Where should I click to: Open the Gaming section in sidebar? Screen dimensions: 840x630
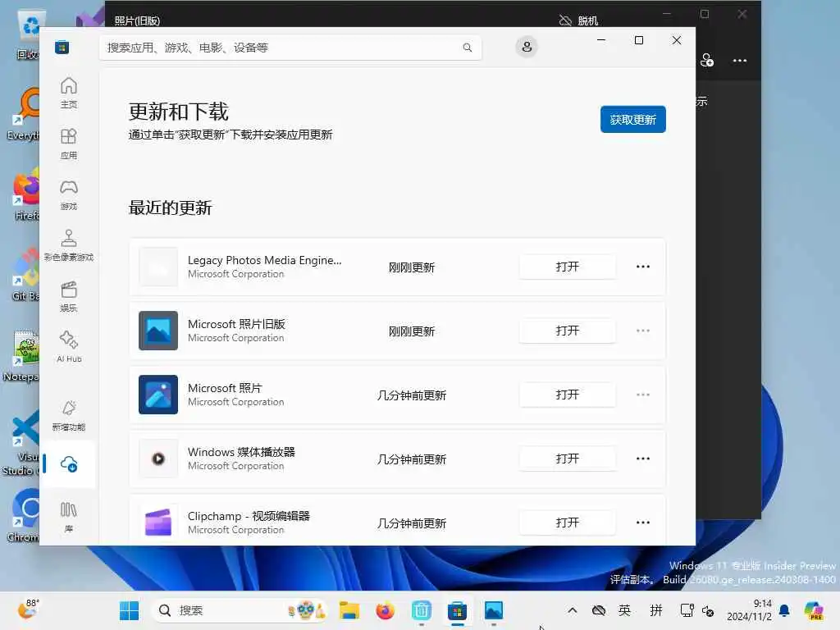pos(69,195)
